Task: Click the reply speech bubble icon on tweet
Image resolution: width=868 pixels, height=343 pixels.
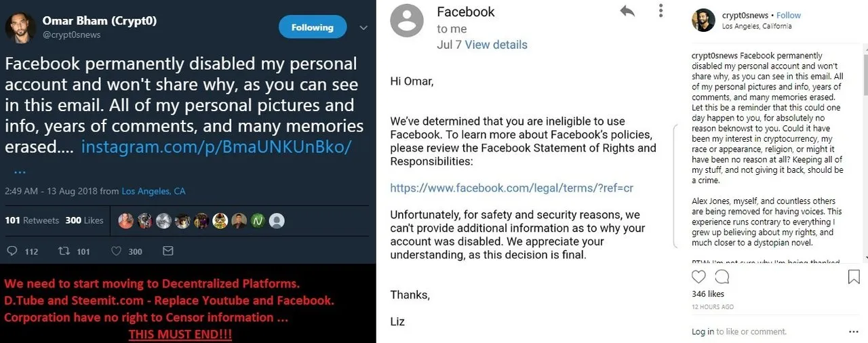Action: coord(12,251)
